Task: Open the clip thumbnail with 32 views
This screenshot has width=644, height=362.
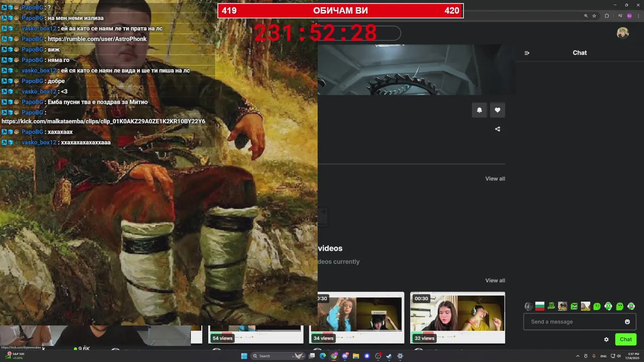Action: coord(457,318)
